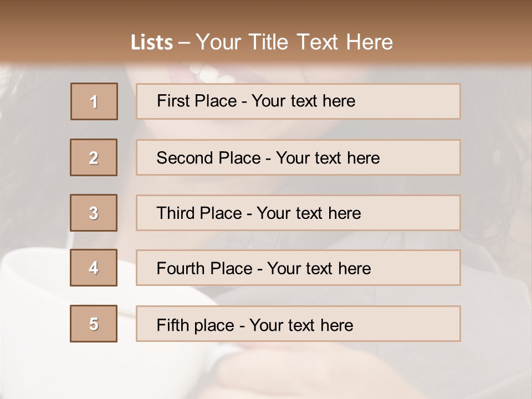Click the bold word Lists in title

click(152, 43)
